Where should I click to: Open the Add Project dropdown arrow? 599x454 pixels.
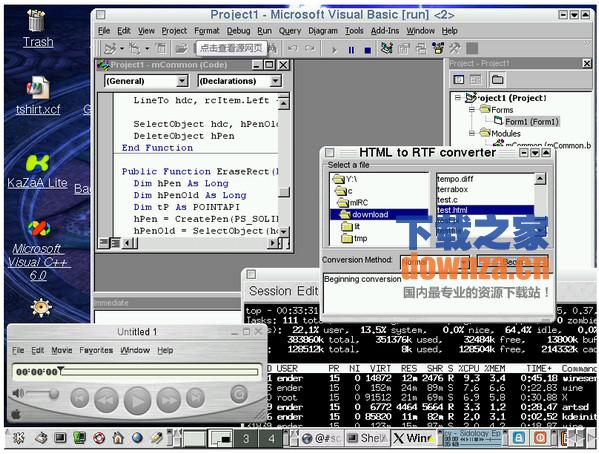coord(121,49)
